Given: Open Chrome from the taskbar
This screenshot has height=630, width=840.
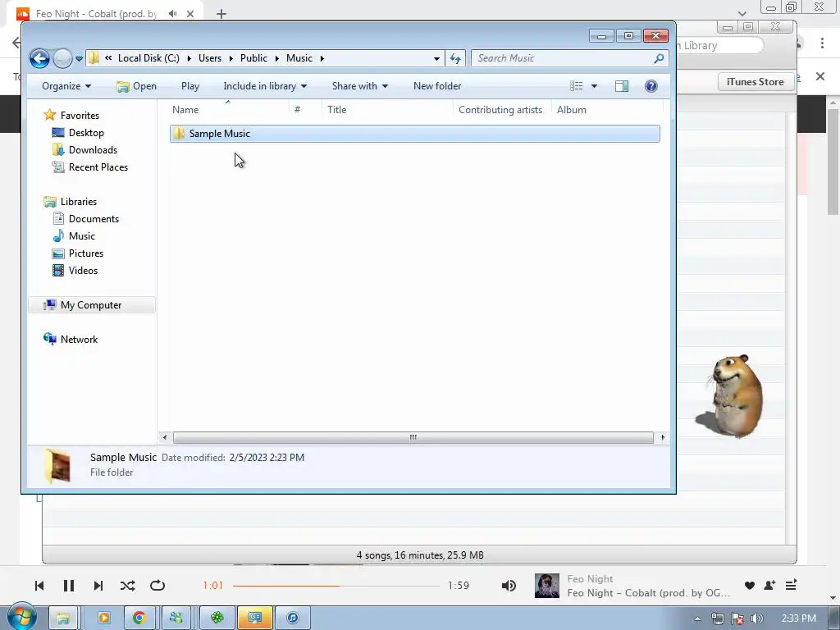Looking at the screenshot, I should point(139,618).
